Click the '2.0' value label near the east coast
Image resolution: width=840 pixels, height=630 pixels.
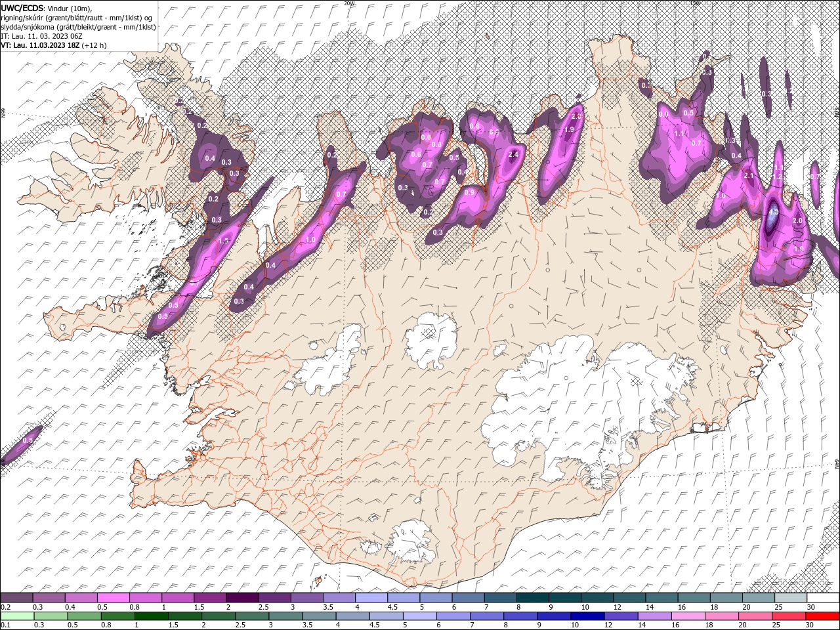[797, 221]
